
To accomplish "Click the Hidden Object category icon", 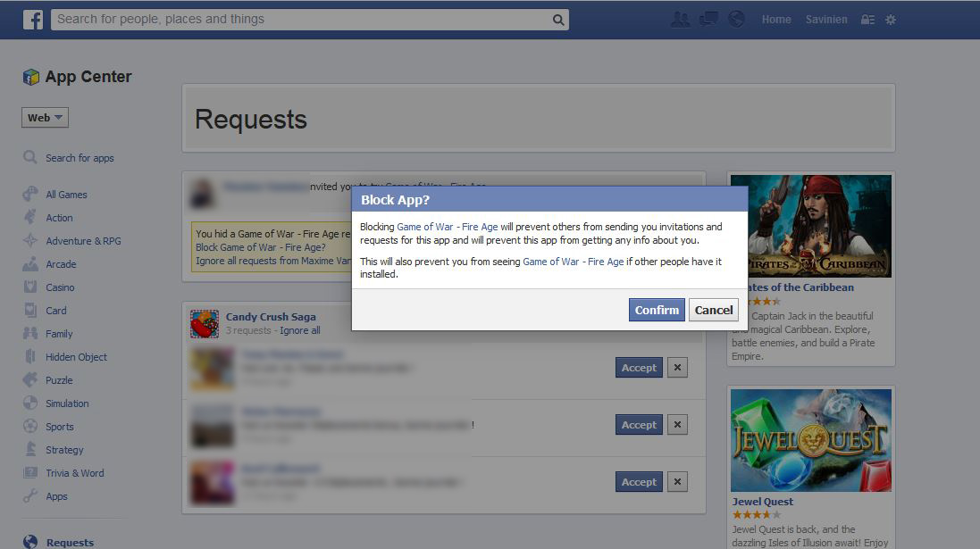I will pos(30,357).
